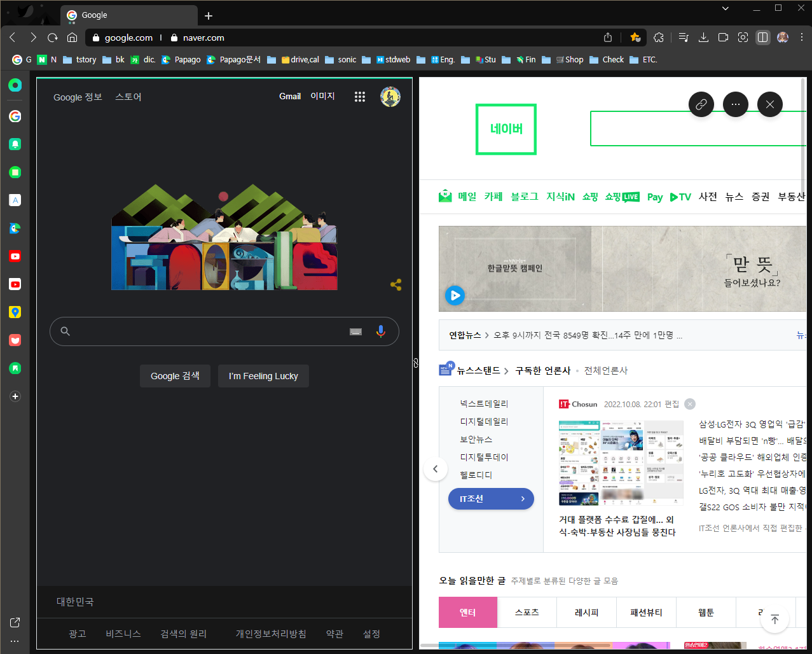Click into the Naver green search field
The width and height of the screenshot is (812, 654).
(698, 129)
